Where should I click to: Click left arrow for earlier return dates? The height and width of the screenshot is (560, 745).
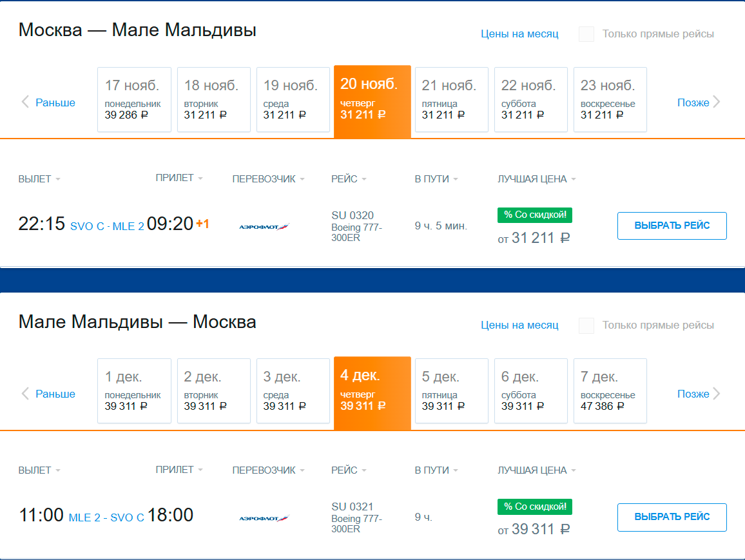[x=26, y=393]
